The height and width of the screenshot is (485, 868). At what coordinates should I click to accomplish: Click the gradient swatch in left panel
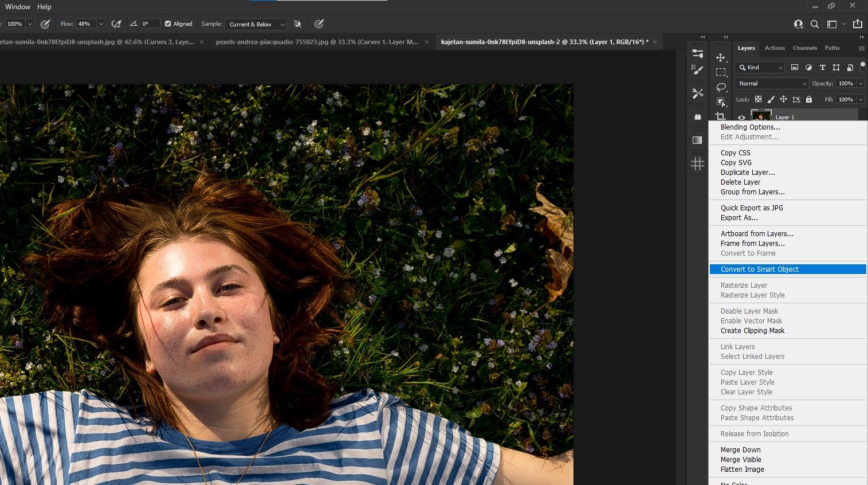click(697, 139)
